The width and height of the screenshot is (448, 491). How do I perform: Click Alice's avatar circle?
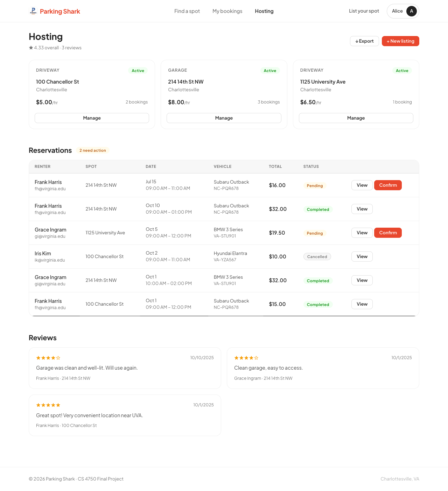coord(412,11)
